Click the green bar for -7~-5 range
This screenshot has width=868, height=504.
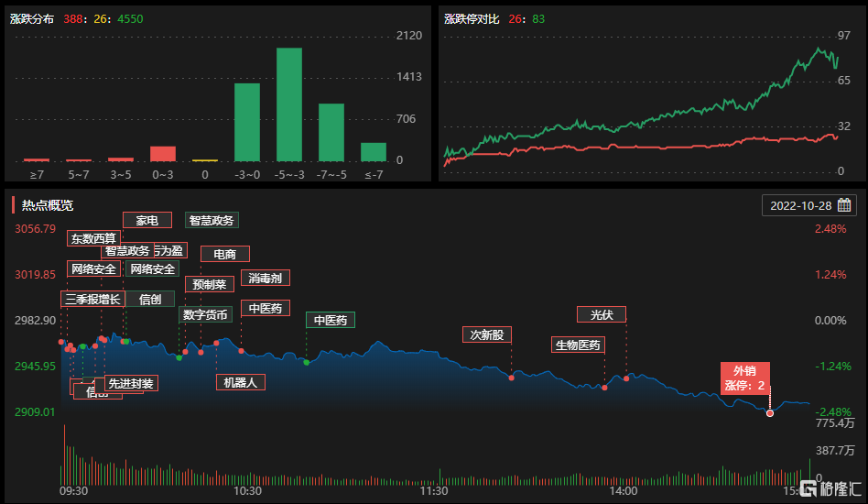click(x=331, y=132)
